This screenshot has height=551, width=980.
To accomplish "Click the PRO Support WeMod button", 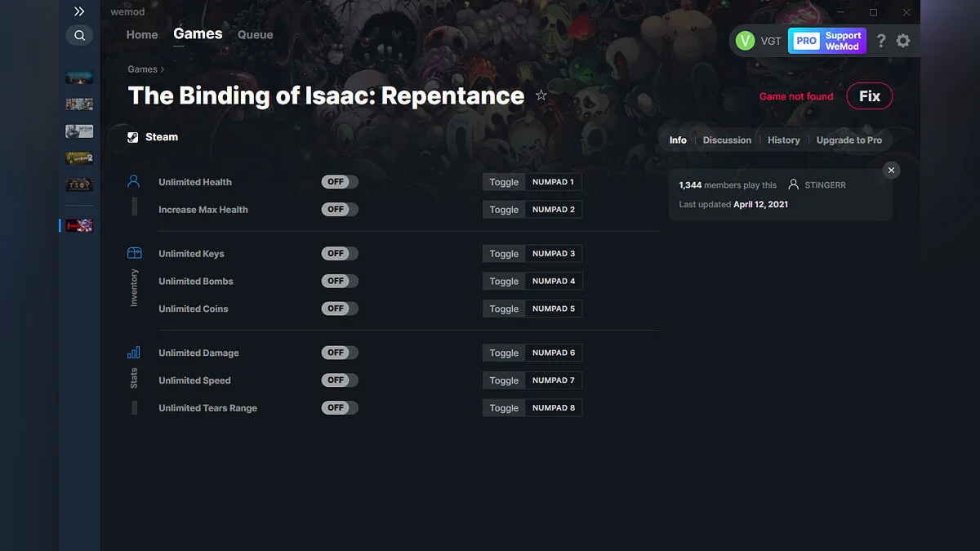I will click(x=826, y=40).
